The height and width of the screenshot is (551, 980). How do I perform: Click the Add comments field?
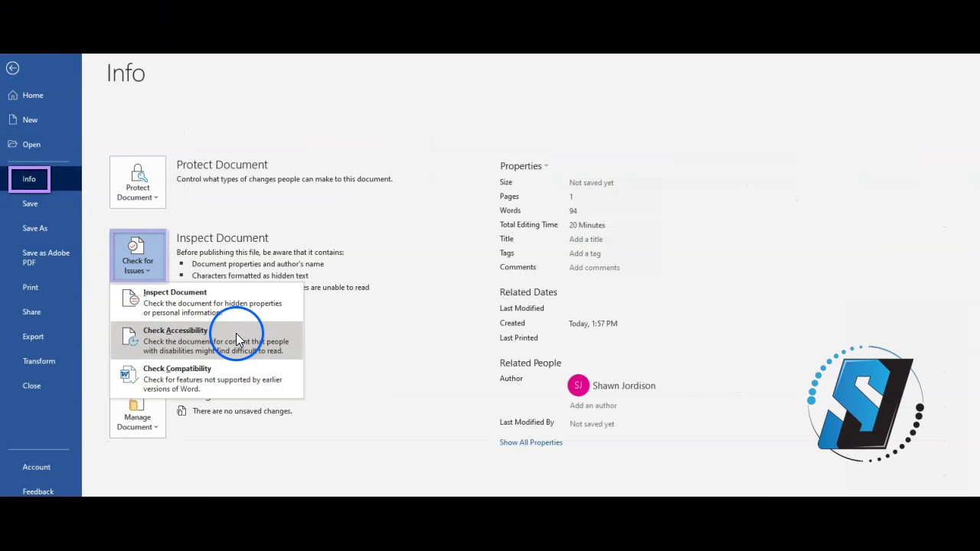tap(594, 268)
